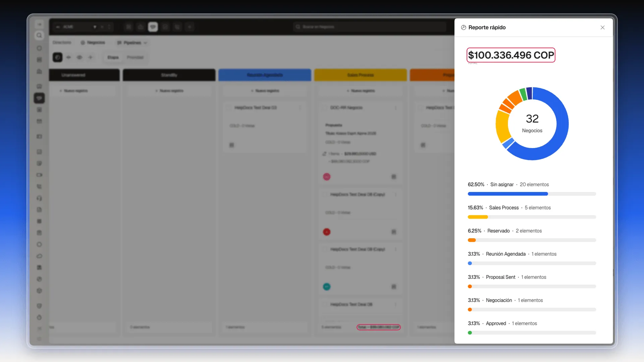Click the Sales Process yellow progress bar
Screen dimensions: 644x362
pyautogui.click(x=478, y=217)
